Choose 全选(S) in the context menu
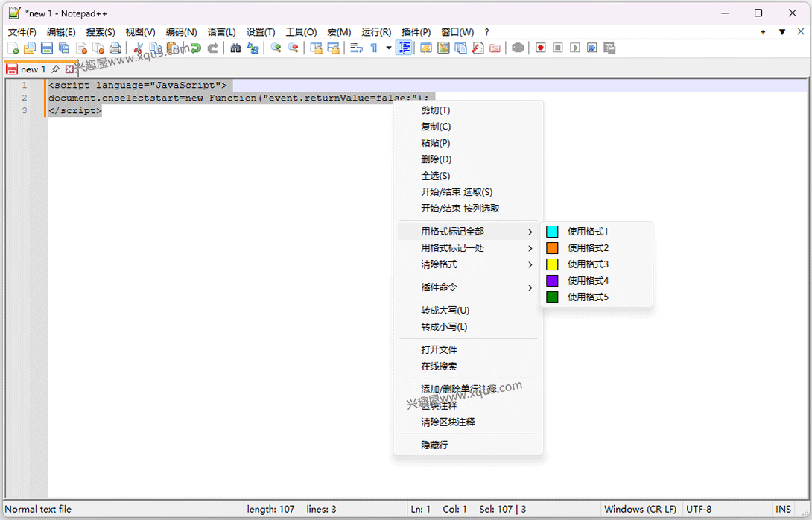This screenshot has height=520, width=812. point(468,176)
